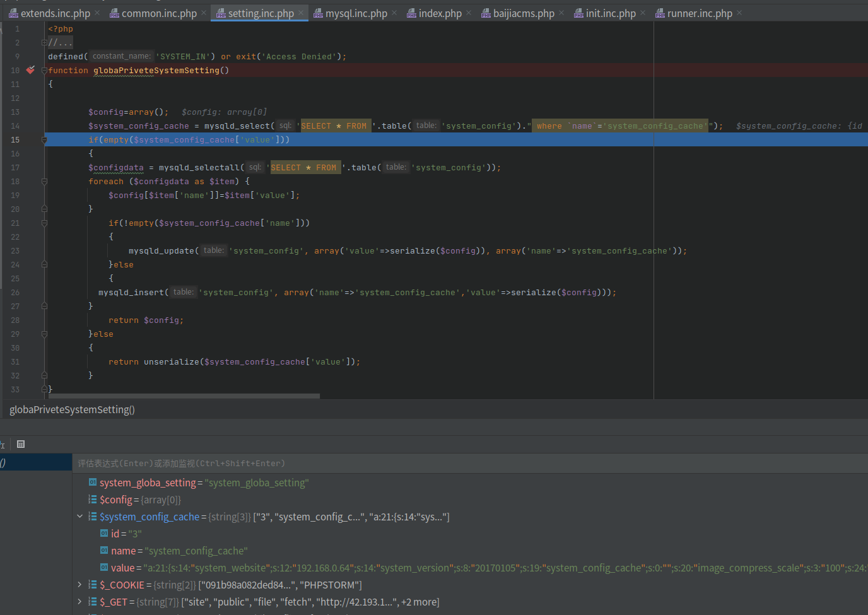Close the init.inc.php tab
This screenshot has height=615, width=868.
643,13
